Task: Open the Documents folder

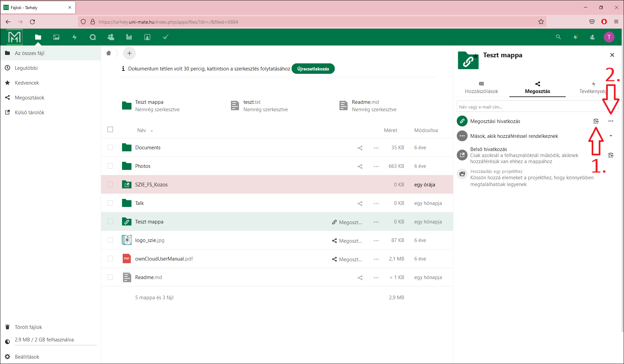Action: (x=148, y=148)
